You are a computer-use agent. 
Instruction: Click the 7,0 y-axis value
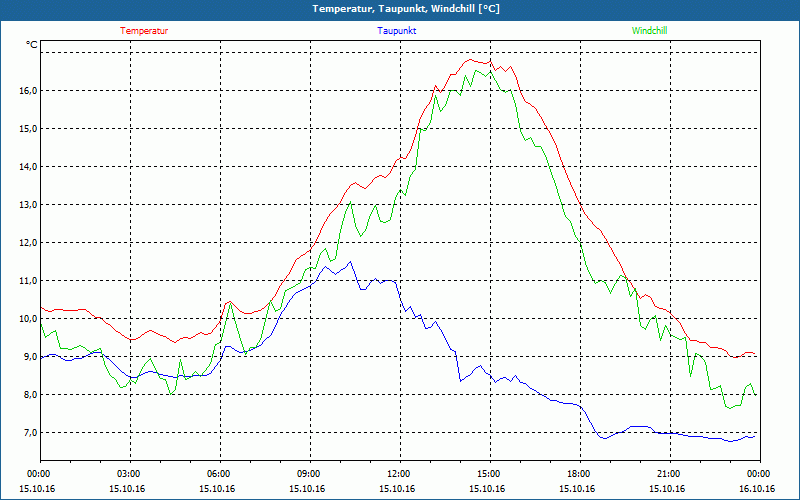(31, 433)
